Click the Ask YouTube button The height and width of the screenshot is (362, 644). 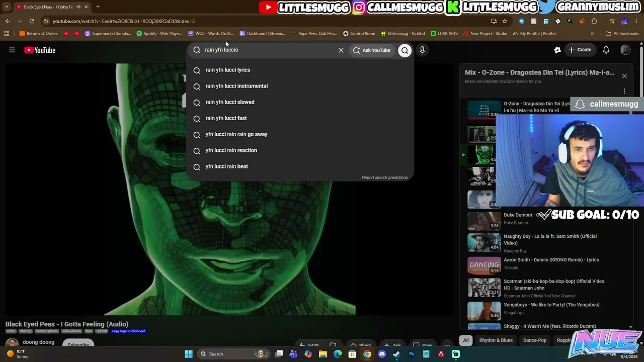click(x=372, y=50)
